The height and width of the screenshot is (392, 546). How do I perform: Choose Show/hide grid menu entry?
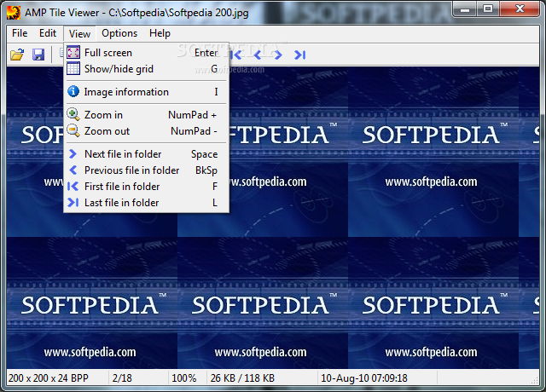click(146, 69)
